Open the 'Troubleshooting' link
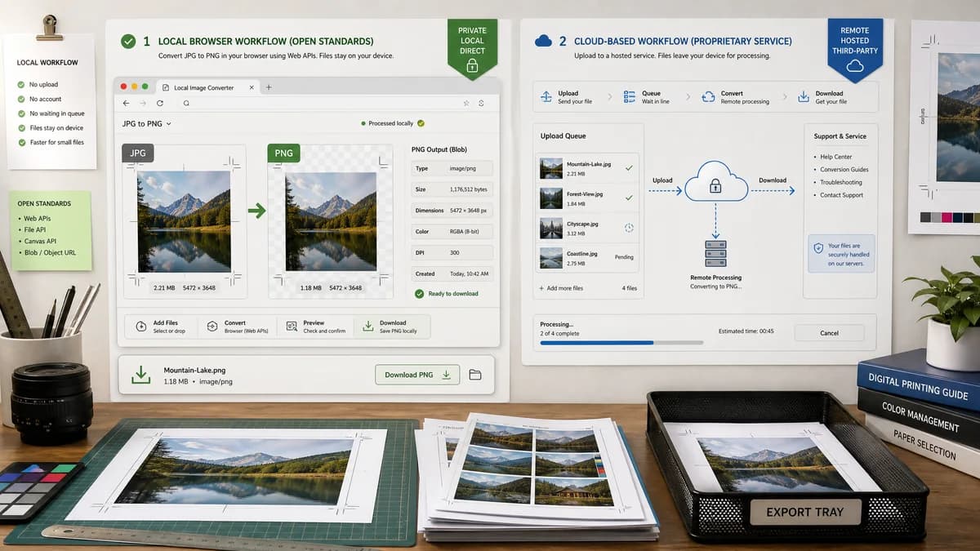The image size is (980, 551). point(841,182)
